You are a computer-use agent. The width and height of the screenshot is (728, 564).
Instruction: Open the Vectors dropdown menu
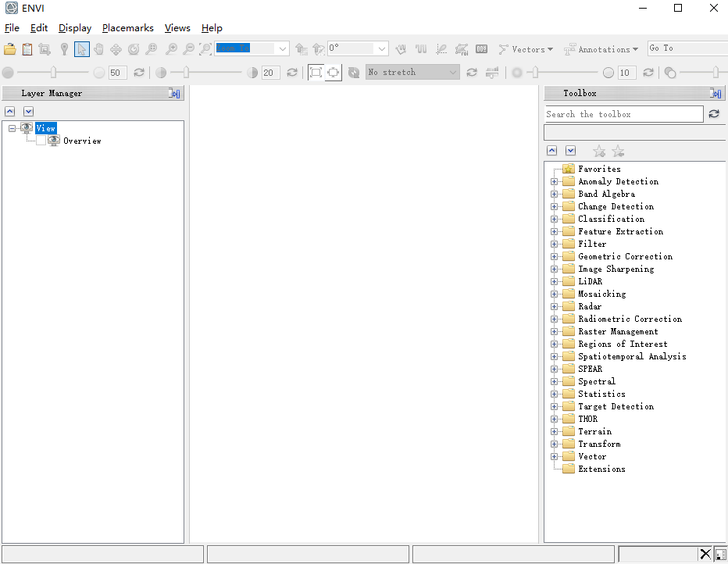526,49
